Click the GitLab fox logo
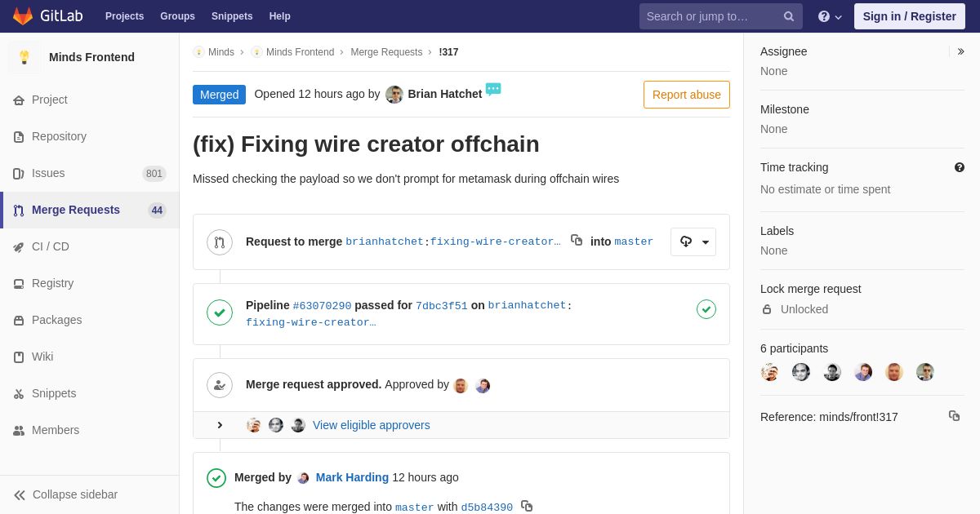This screenshot has width=980, height=514. pos(23,16)
